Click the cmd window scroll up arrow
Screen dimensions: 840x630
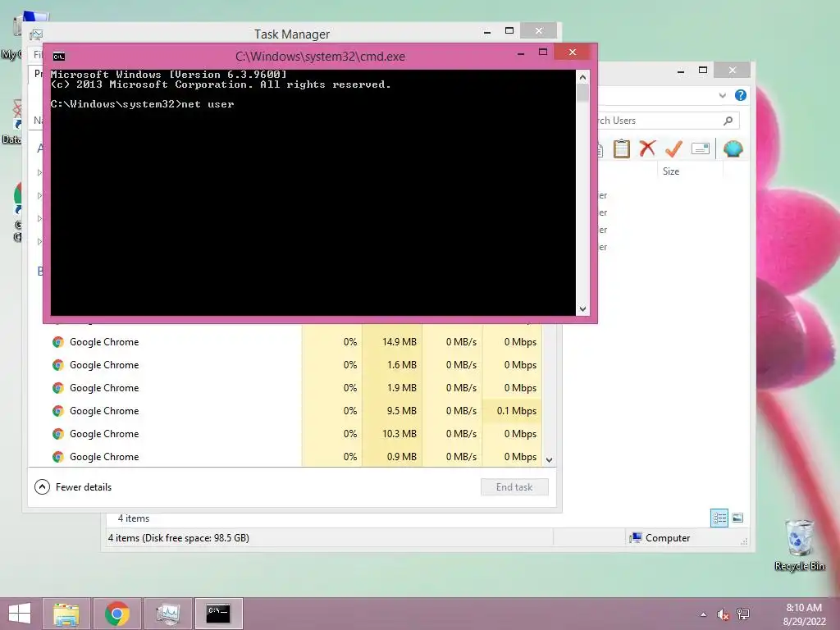coord(583,77)
